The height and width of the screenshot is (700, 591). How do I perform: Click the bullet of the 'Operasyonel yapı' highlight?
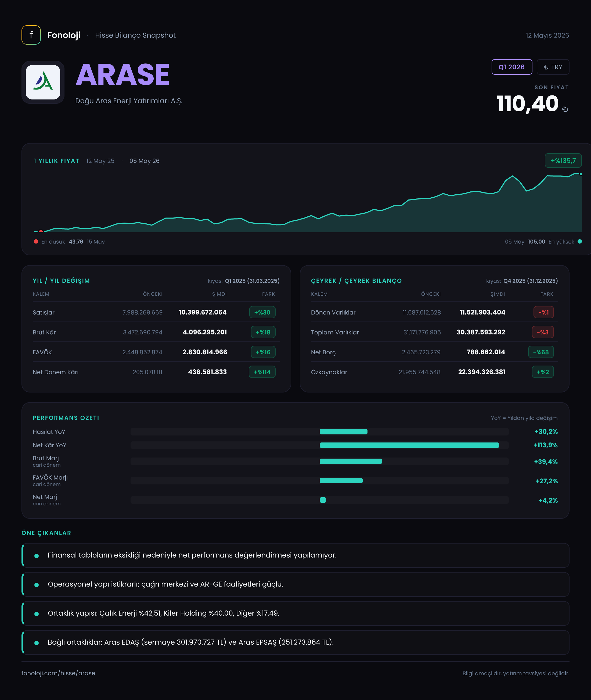coord(37,585)
